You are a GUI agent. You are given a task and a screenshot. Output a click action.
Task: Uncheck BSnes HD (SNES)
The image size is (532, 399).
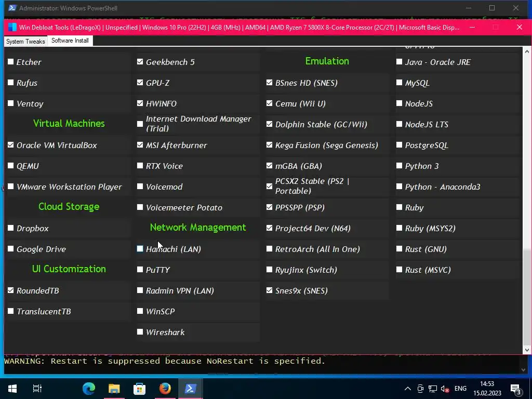click(x=270, y=83)
